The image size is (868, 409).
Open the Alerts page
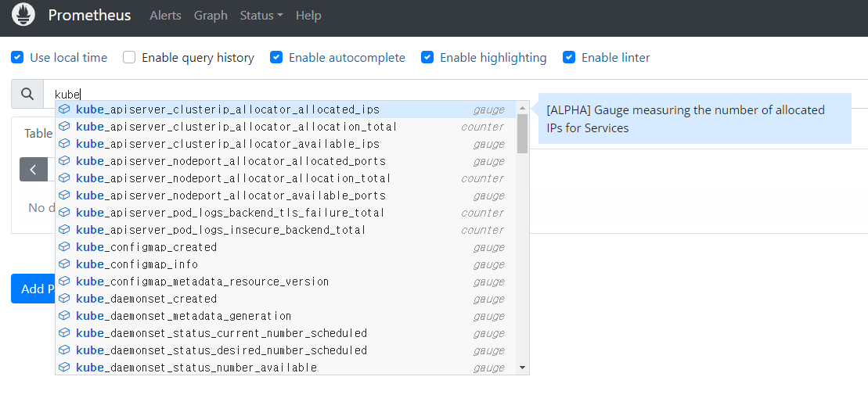(x=165, y=16)
